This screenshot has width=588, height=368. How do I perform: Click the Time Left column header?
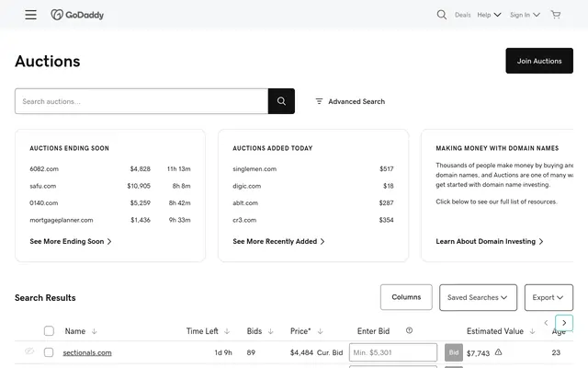pyautogui.click(x=202, y=331)
